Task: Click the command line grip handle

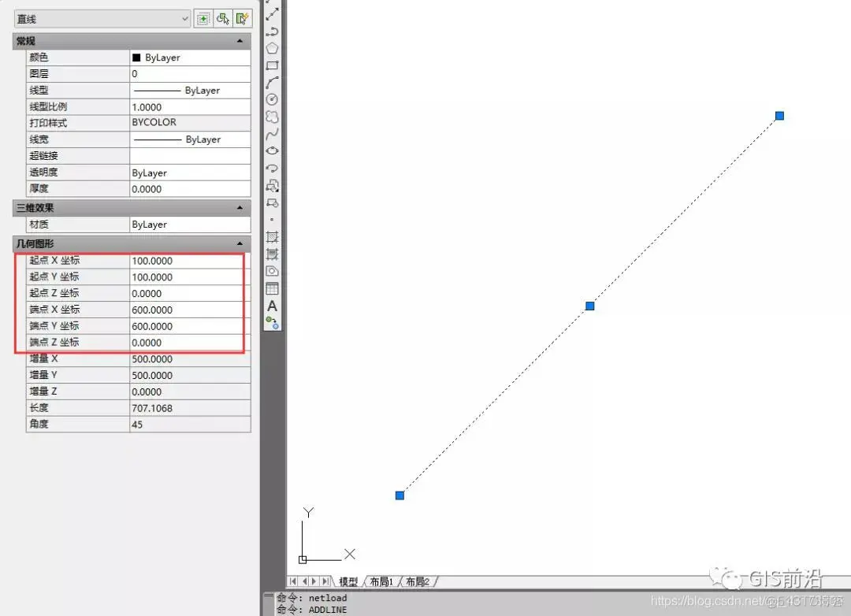Action: click(x=268, y=596)
